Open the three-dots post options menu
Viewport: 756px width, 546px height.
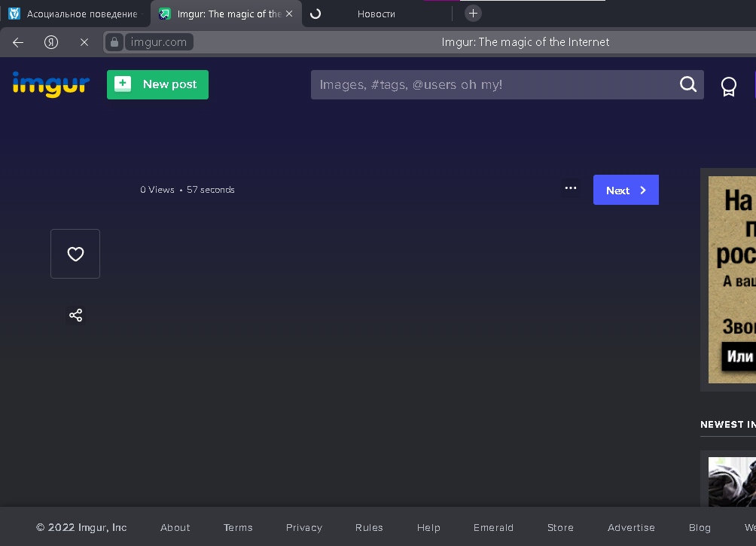570,188
